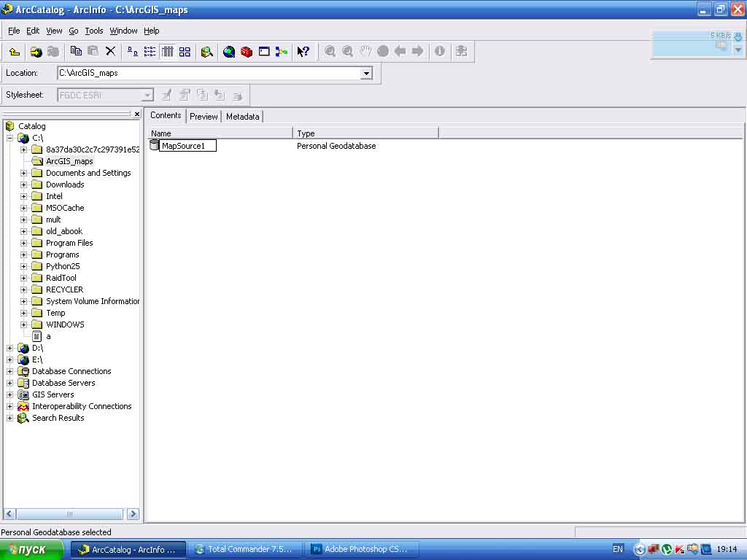Switch to List view
The height and width of the screenshot is (560, 747).
[150, 52]
